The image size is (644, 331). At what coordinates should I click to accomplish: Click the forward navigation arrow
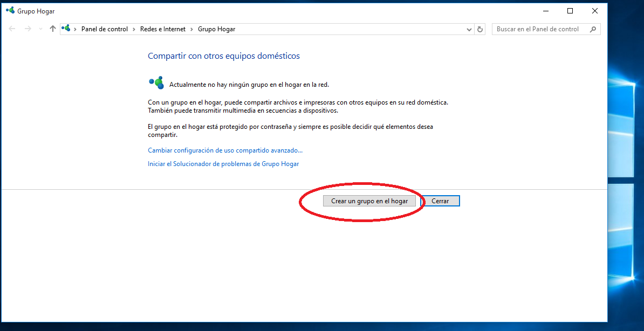[x=28, y=29]
